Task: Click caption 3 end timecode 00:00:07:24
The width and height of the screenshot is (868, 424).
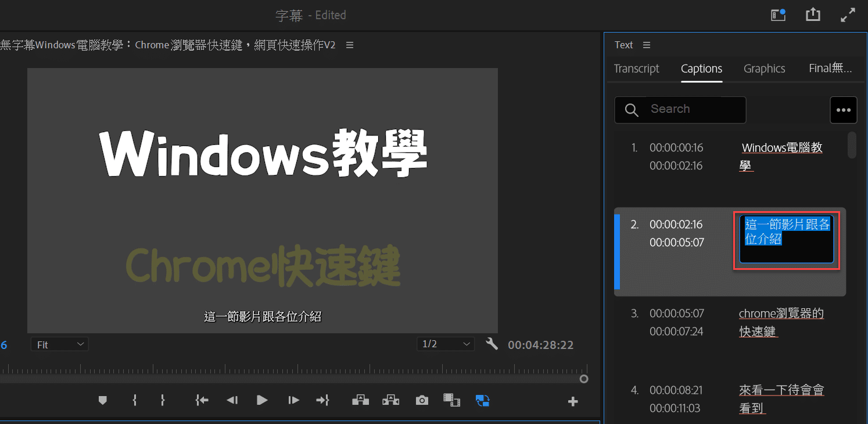Action: coord(676,332)
